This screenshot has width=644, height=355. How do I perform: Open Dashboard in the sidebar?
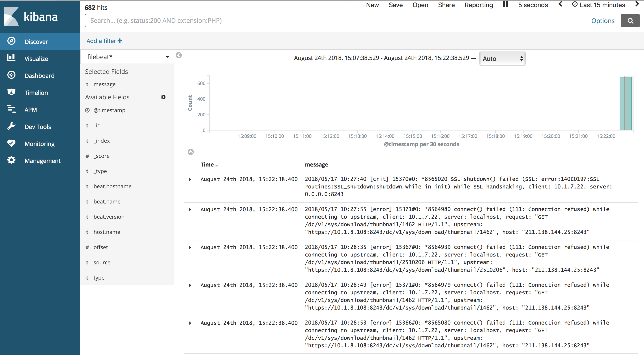tap(40, 75)
